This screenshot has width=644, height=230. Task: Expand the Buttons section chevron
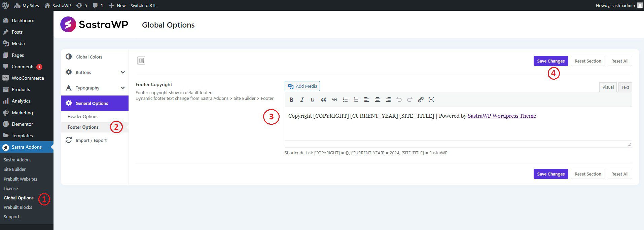(x=123, y=72)
